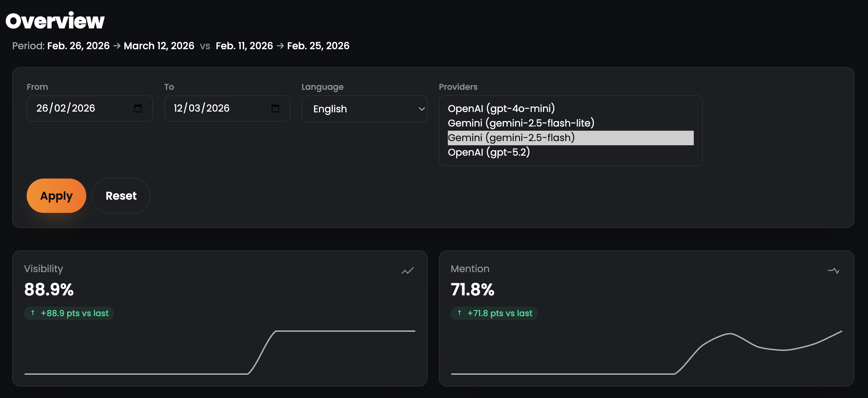The width and height of the screenshot is (868, 398).
Task: Click the Mention activity pulse icon
Action: point(833,271)
